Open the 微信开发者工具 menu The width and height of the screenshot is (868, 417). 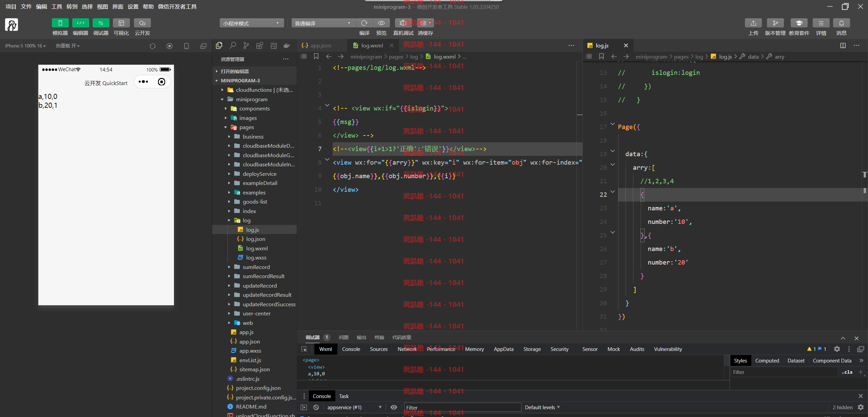(x=177, y=6)
